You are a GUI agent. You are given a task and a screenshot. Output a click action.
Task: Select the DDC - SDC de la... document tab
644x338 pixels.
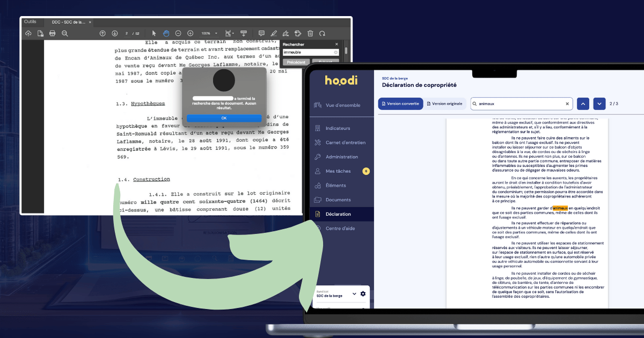coord(68,22)
